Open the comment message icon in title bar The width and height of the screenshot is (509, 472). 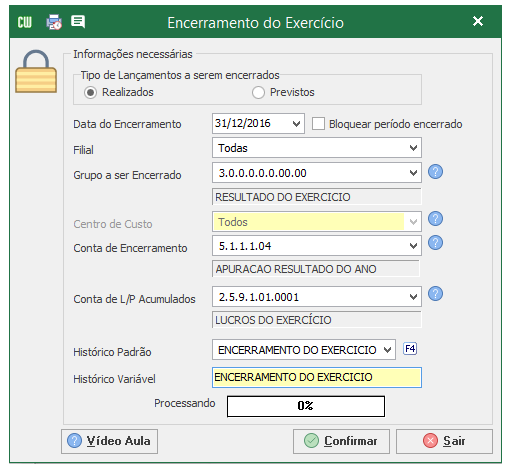pos(78,22)
